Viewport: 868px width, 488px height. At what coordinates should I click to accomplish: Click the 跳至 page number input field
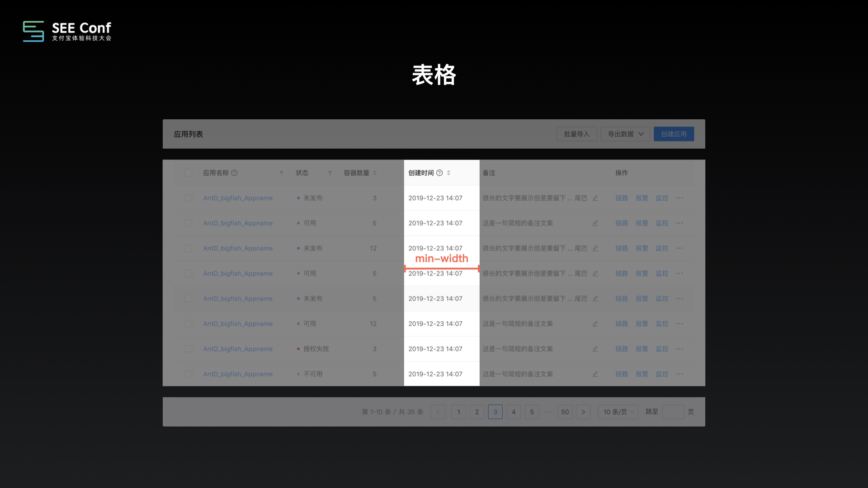pos(673,412)
